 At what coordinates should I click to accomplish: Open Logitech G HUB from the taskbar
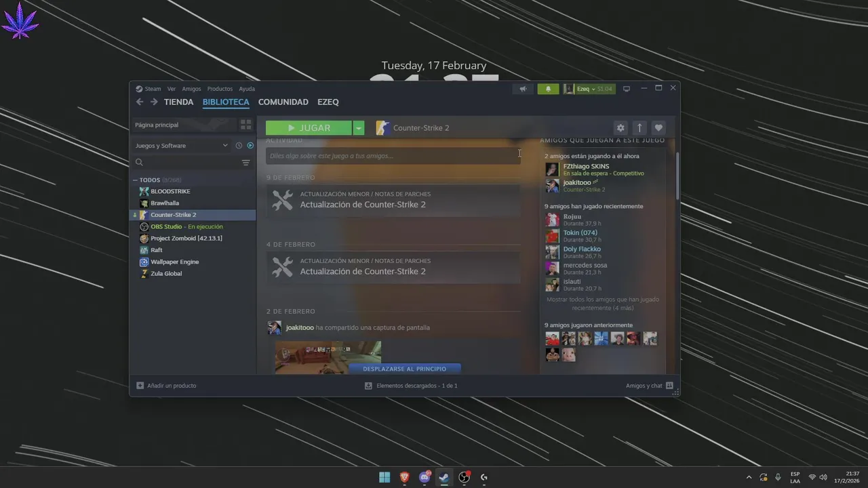[484, 477]
